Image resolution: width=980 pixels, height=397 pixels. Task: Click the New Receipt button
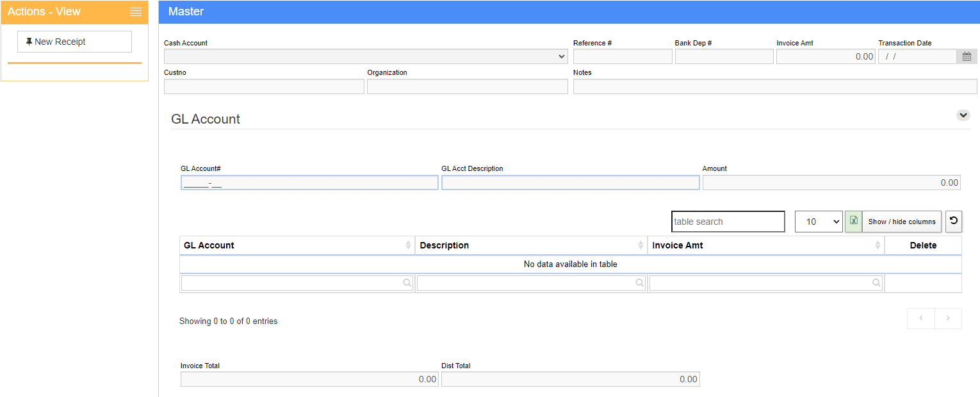tap(74, 42)
